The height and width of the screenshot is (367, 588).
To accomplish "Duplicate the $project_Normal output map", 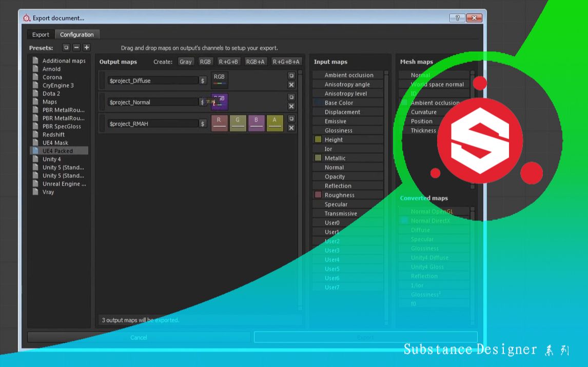I will click(291, 97).
